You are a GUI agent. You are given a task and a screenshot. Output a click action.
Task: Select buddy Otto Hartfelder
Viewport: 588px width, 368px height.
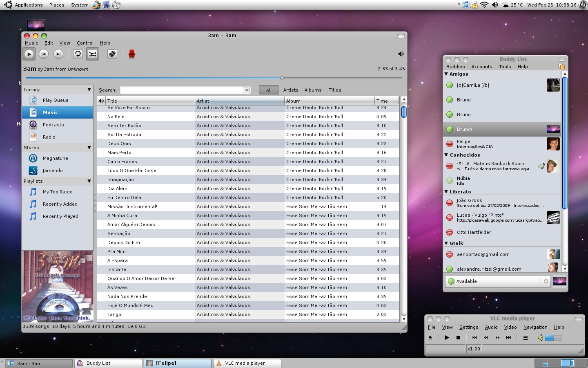[x=502, y=232]
